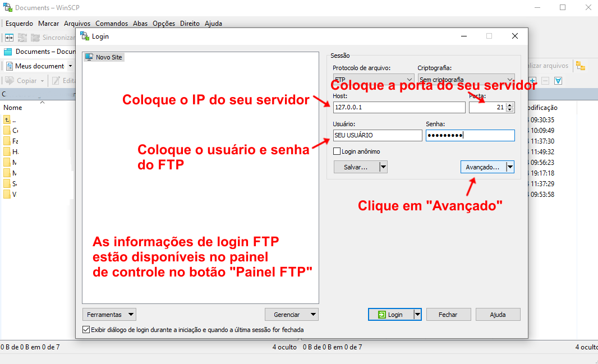Decrease the port number with down arrow
The image size is (598, 364).
(509, 110)
